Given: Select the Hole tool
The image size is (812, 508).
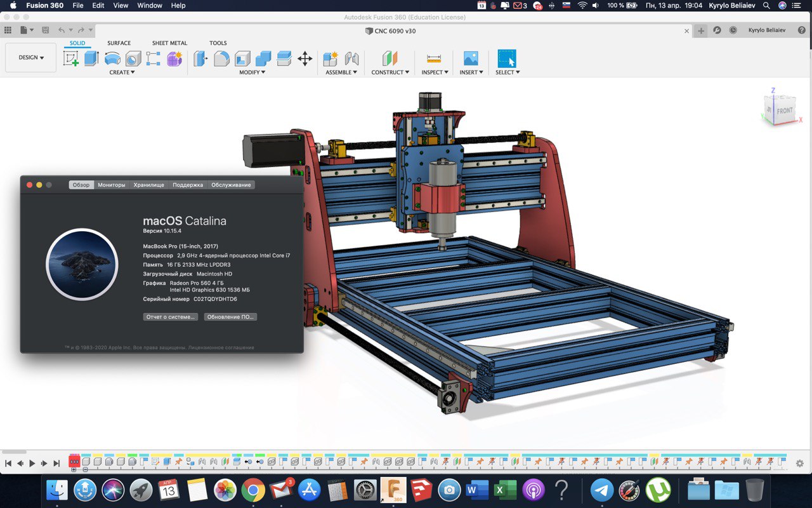Looking at the screenshot, I should tap(133, 59).
